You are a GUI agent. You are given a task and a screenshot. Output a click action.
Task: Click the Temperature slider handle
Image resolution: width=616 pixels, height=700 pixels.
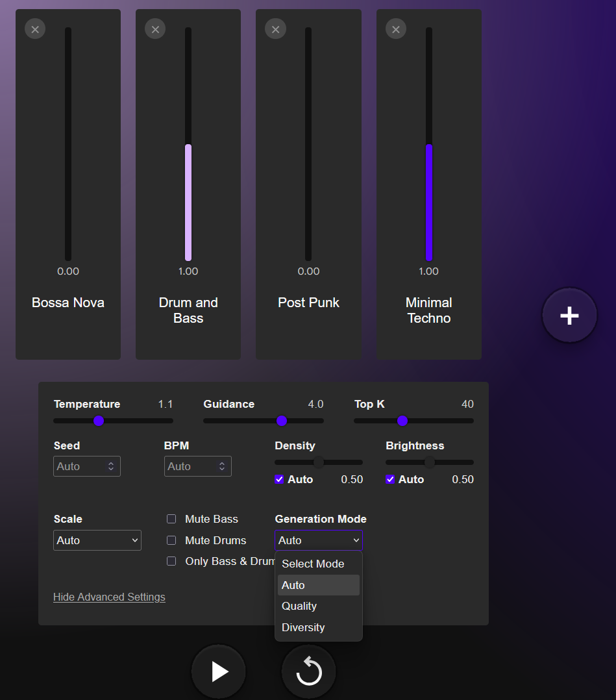99,421
